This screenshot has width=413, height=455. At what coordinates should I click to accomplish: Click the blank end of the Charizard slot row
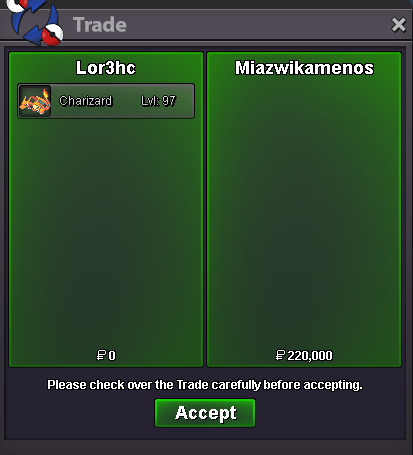click(x=185, y=101)
